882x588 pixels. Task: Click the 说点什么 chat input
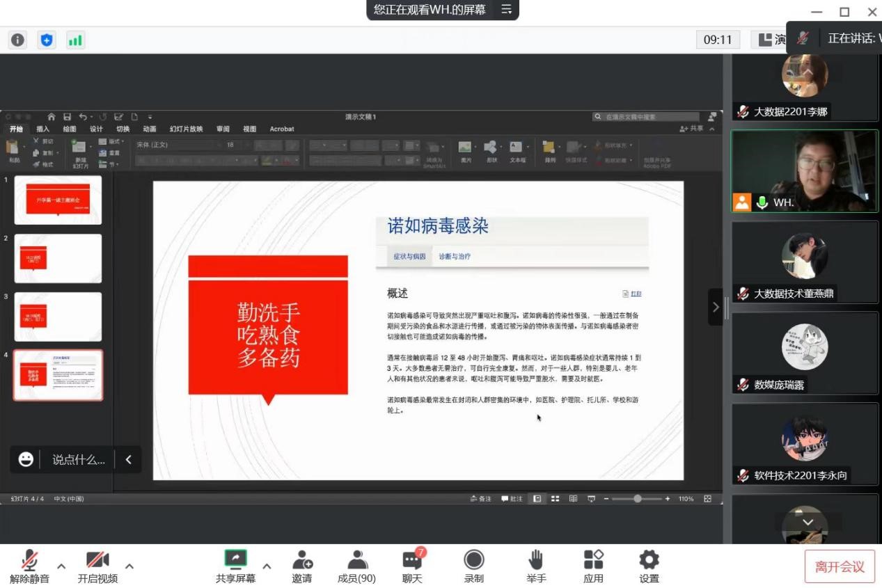pos(79,459)
